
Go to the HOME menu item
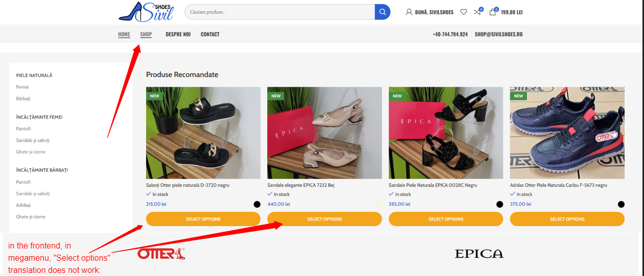(x=124, y=34)
